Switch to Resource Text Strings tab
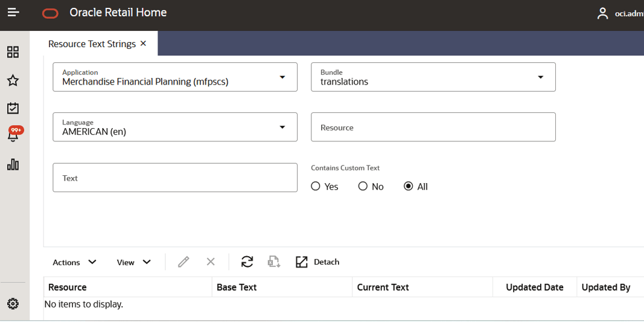This screenshot has height=322, width=644. coord(92,44)
